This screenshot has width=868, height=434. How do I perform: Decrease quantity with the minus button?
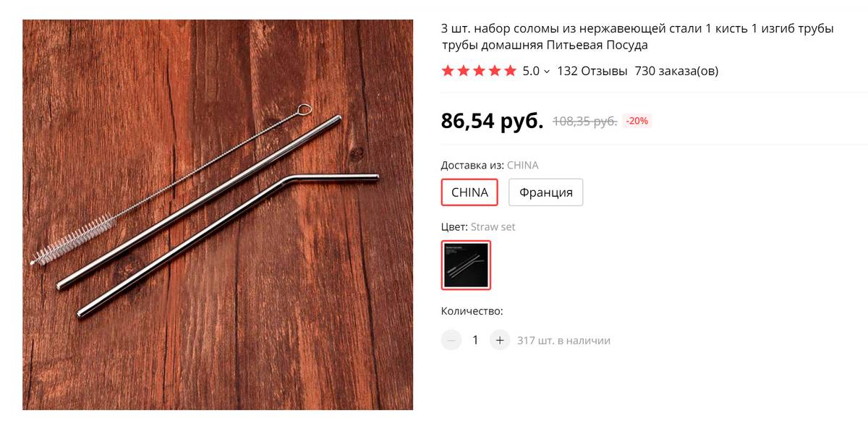click(451, 340)
